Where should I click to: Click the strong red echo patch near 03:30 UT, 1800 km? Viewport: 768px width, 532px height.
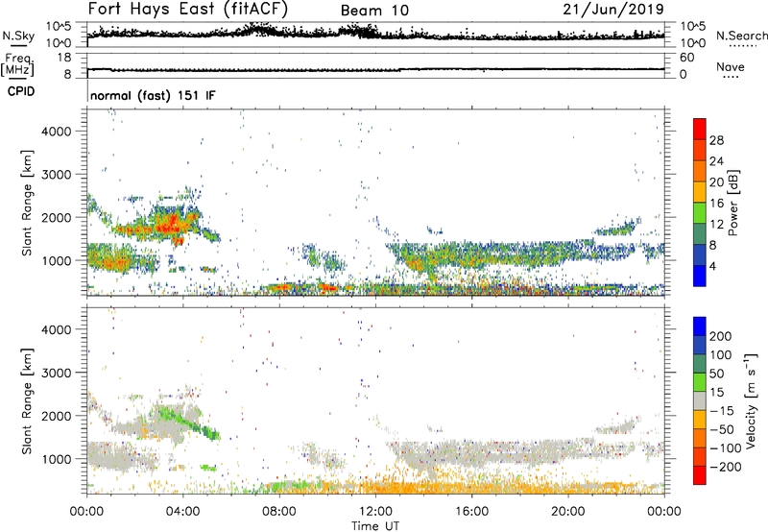(169, 224)
